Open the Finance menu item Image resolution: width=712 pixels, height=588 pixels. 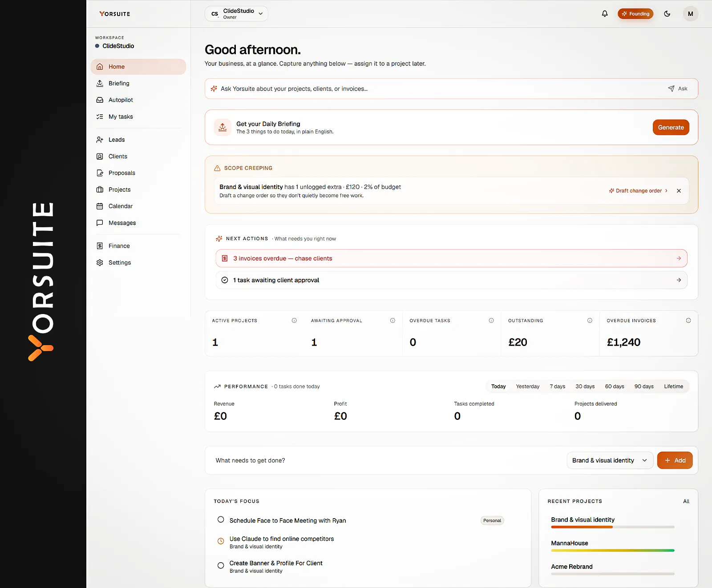138,246
